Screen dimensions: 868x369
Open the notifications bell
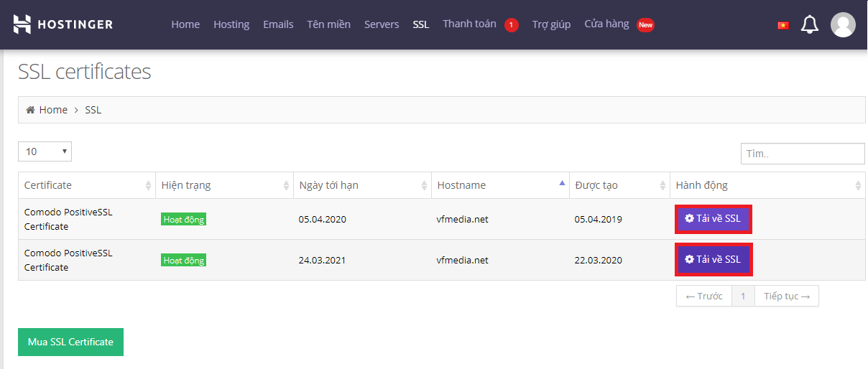tap(810, 24)
